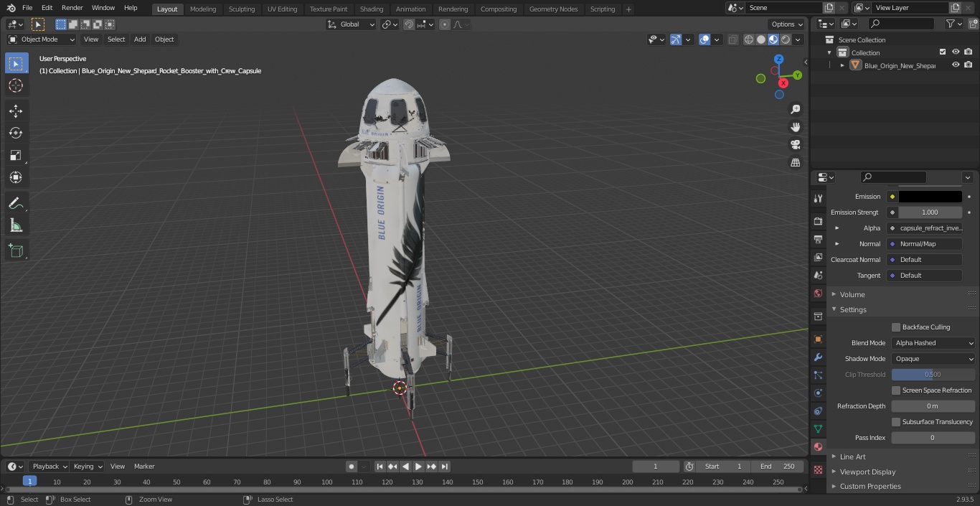Image resolution: width=980 pixels, height=506 pixels.
Task: Open the Texture properties tab
Action: click(x=818, y=469)
